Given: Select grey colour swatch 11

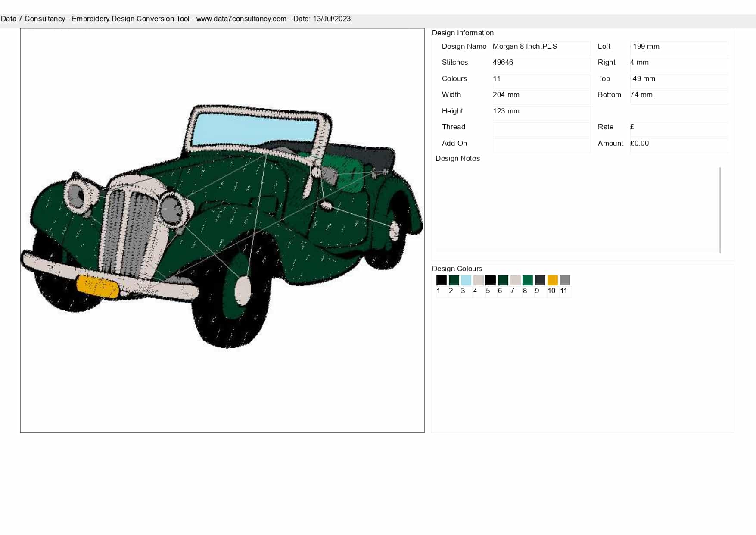Looking at the screenshot, I should [x=565, y=280].
